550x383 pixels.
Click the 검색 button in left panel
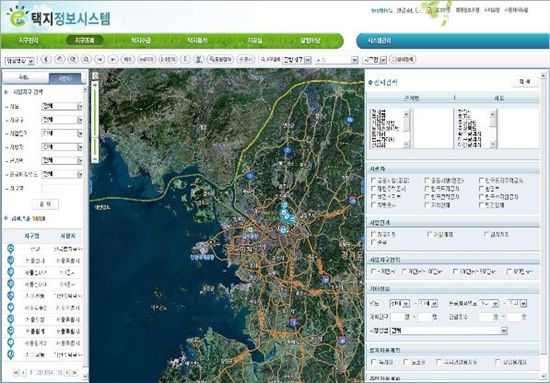pos(45,204)
